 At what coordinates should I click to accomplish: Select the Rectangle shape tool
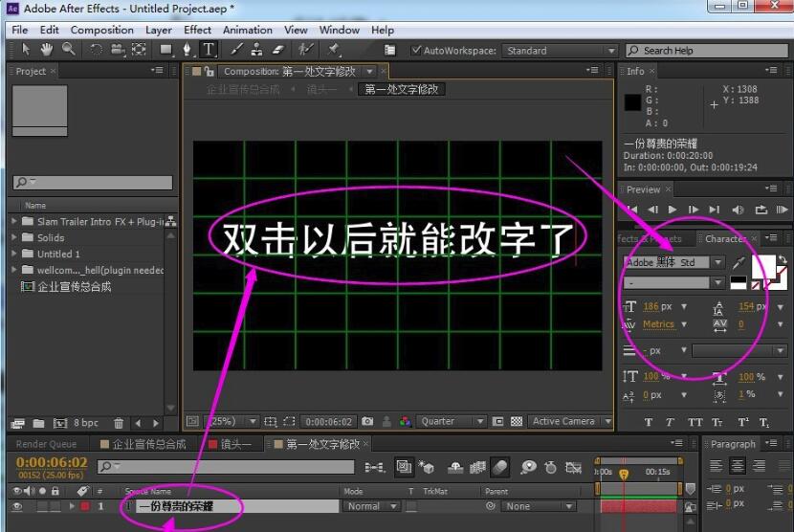pos(165,50)
